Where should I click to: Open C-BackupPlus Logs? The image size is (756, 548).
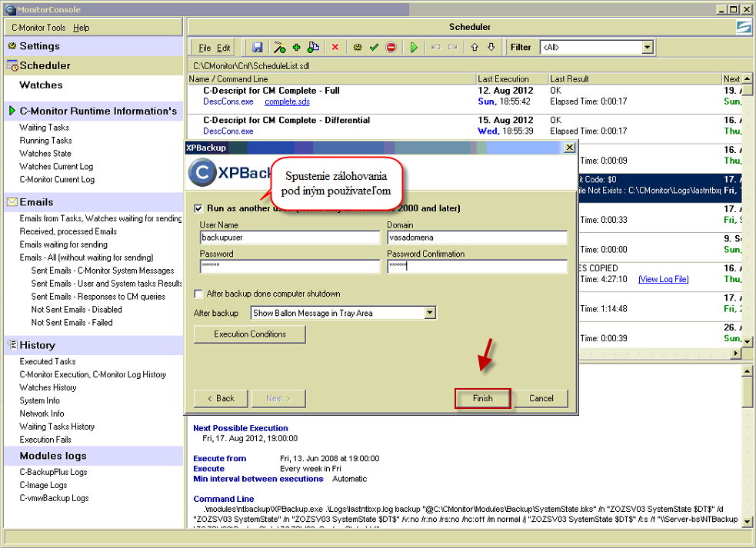(53, 472)
